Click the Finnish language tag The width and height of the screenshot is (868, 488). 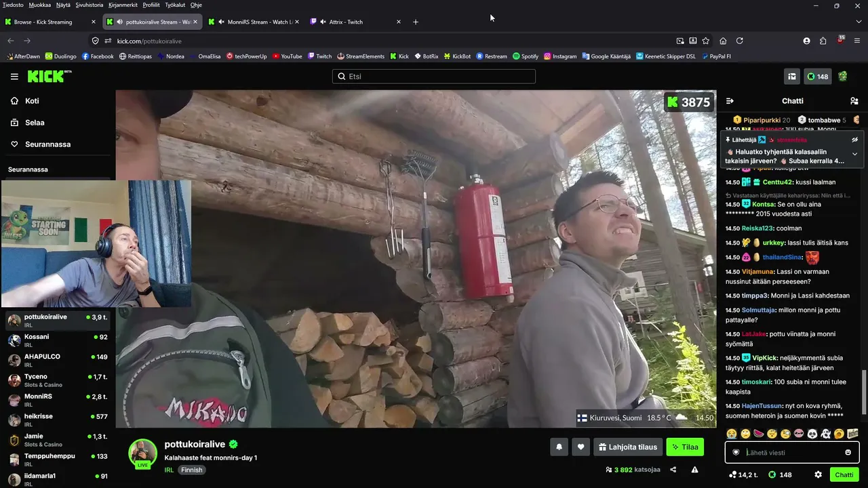pos(191,470)
